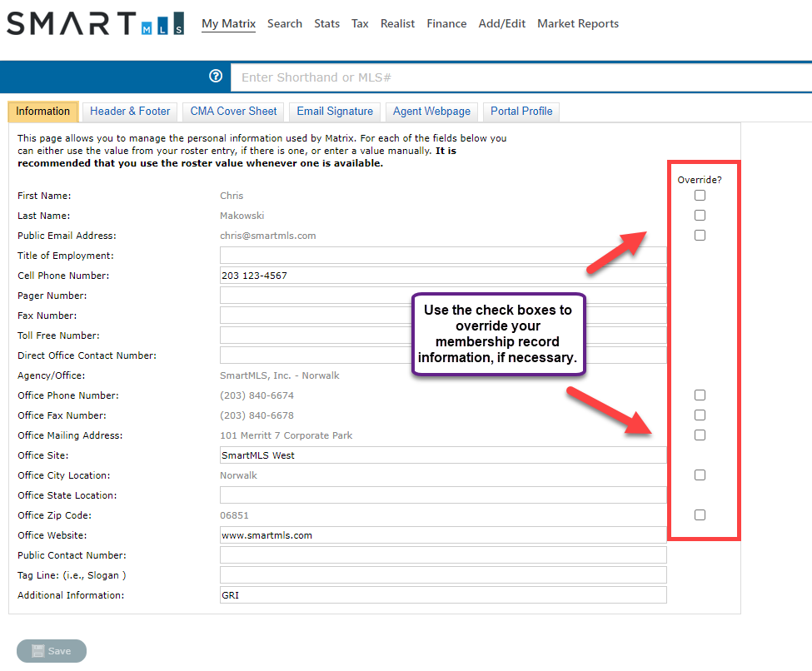Click the help question mark icon
Image resolution: width=812 pixels, height=671 pixels.
pos(216,77)
